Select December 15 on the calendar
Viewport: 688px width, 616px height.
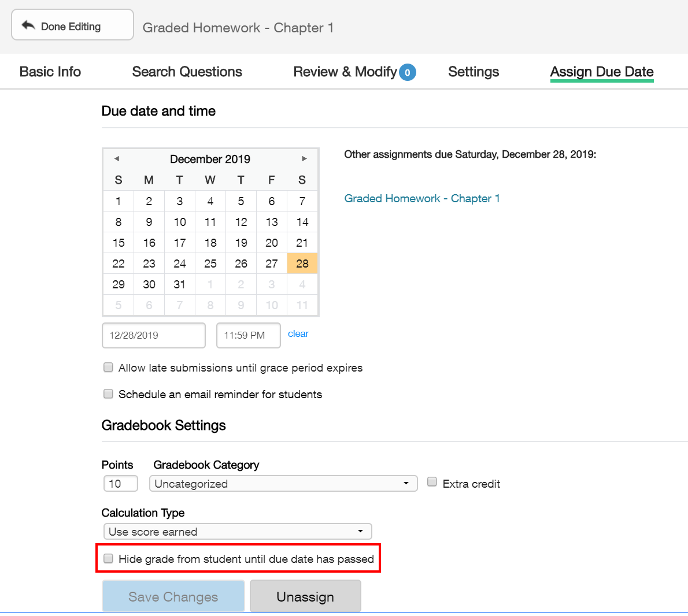click(x=118, y=242)
